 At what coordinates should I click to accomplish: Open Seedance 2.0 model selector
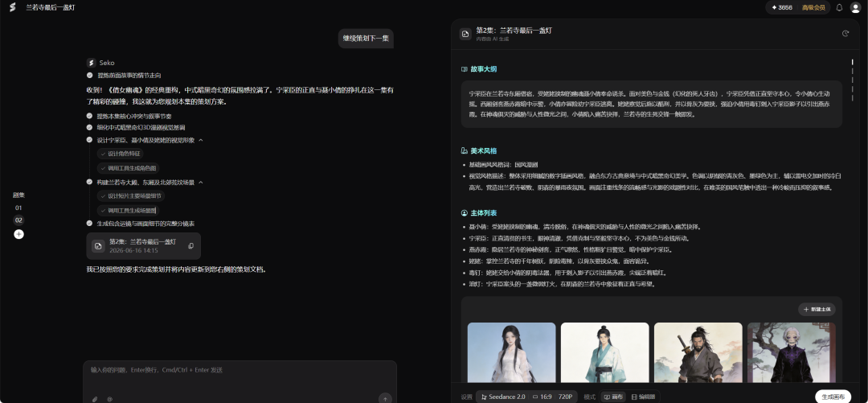[x=502, y=397]
